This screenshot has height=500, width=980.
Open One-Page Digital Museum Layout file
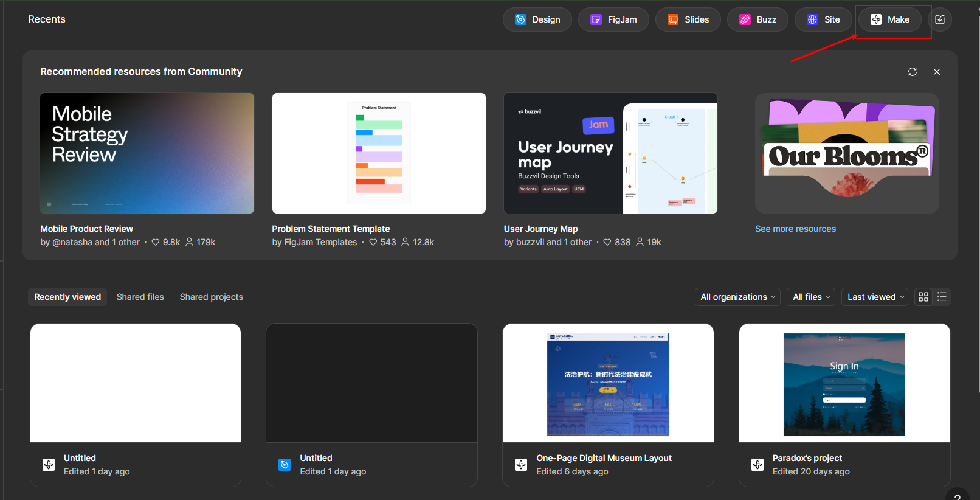[608, 383]
